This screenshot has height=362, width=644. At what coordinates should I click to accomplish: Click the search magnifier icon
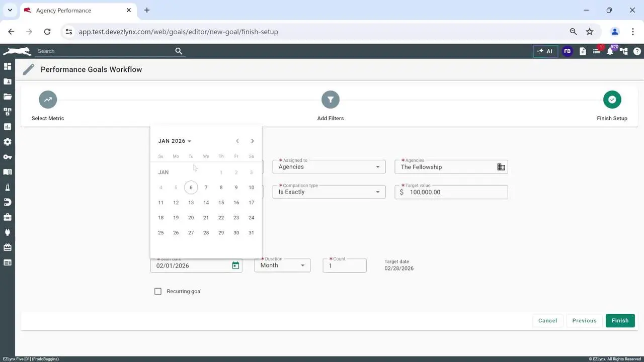179,51
